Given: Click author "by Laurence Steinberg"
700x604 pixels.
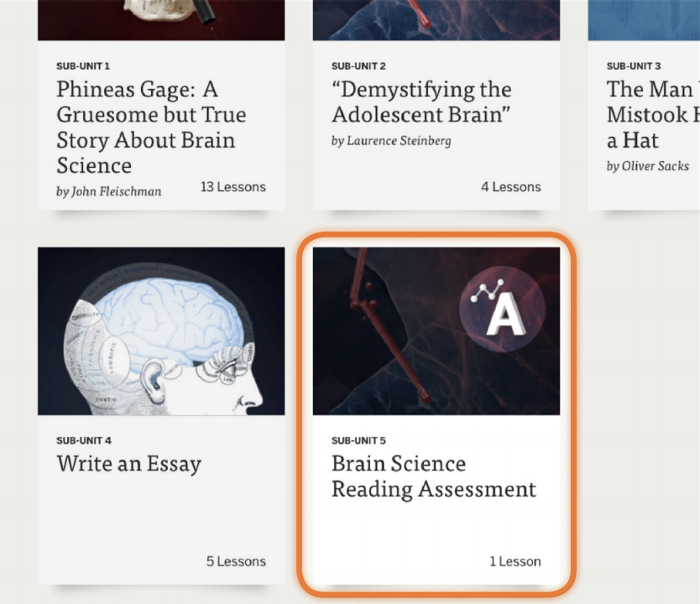Looking at the screenshot, I should (x=391, y=141).
